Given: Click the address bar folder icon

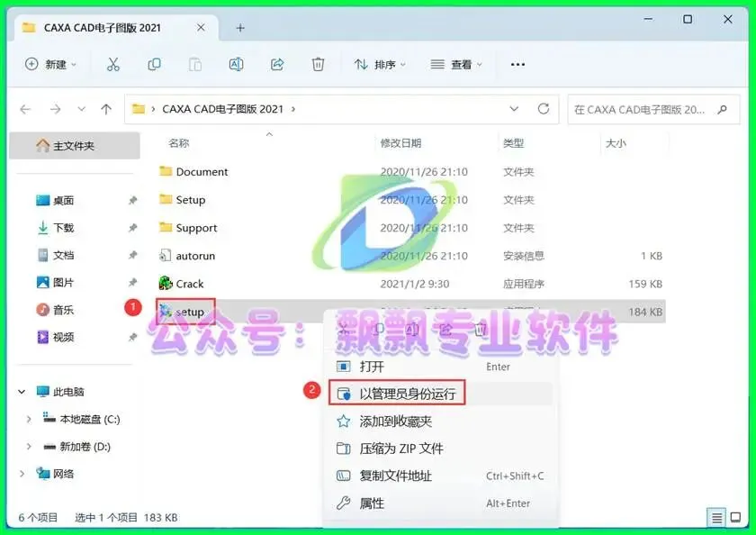Looking at the screenshot, I should 139,109.
